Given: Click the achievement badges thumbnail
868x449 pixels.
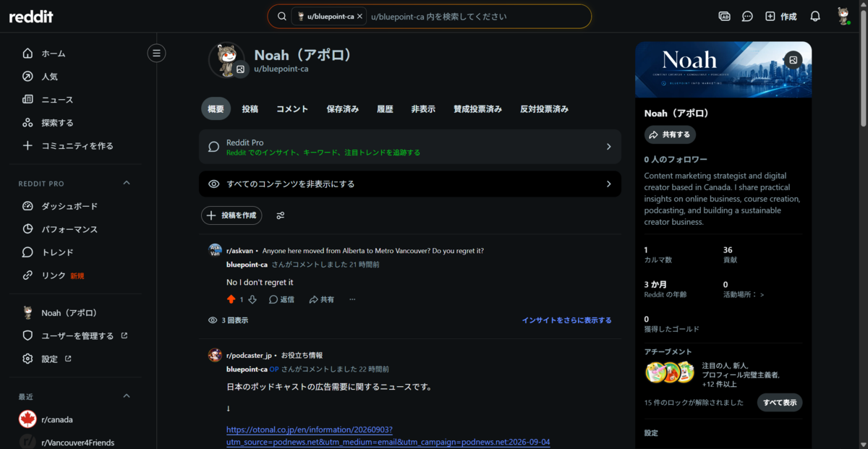Looking at the screenshot, I should pos(670,373).
